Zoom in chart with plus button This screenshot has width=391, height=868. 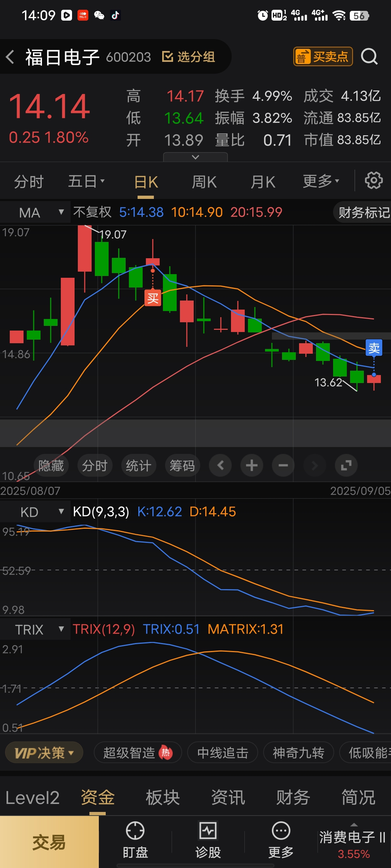point(252,465)
